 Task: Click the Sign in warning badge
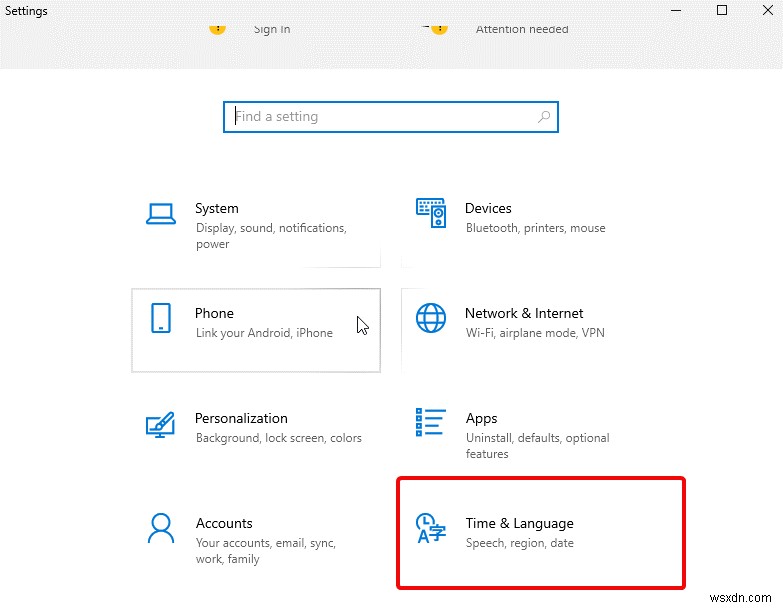(217, 29)
